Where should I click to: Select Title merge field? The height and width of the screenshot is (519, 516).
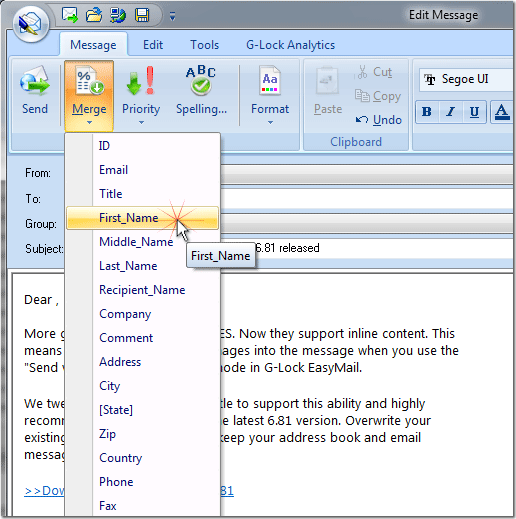[142, 194]
